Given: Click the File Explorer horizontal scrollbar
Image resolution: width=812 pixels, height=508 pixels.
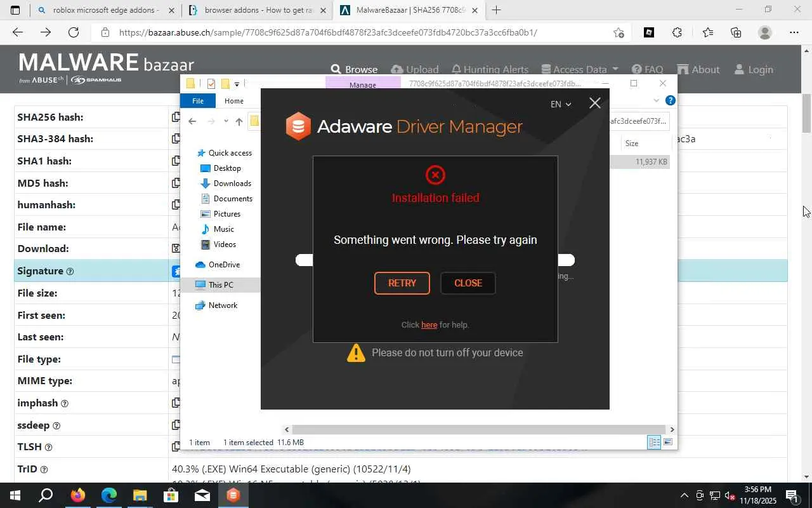Looking at the screenshot, I should click(479, 430).
